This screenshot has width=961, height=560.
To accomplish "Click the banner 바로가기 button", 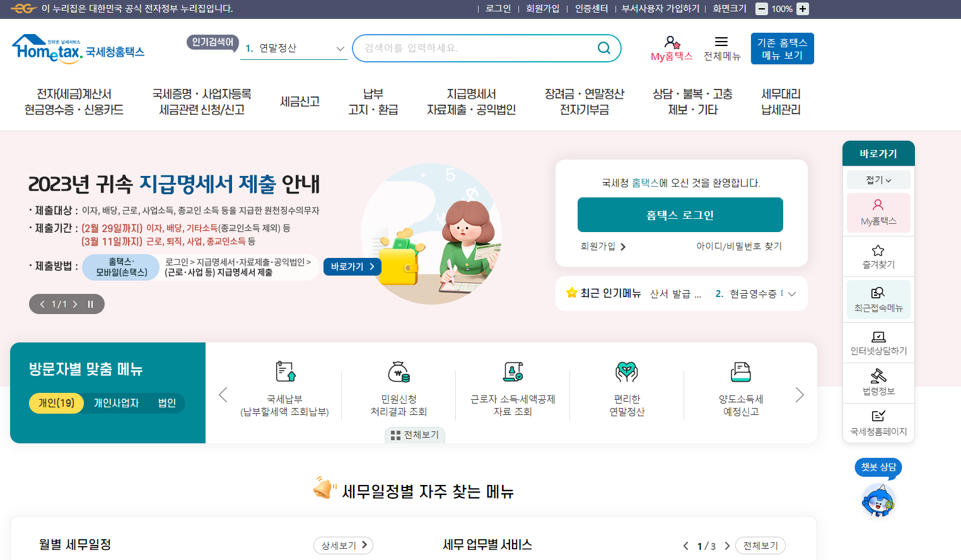I will [352, 267].
